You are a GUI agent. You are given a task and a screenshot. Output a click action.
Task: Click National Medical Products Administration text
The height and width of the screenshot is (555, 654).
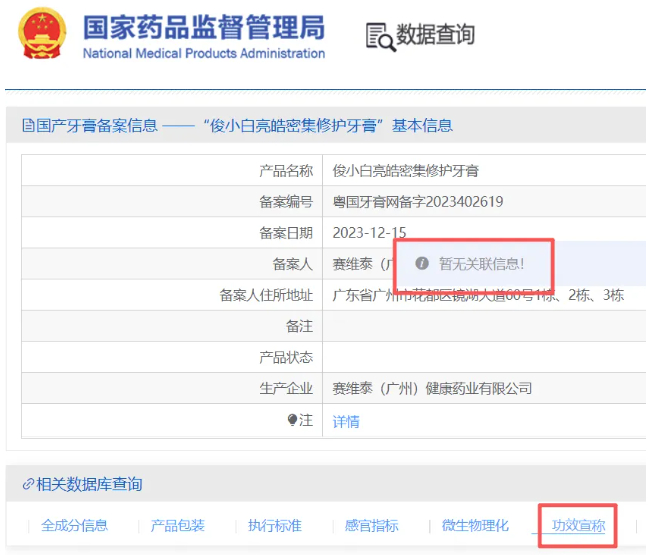(204, 53)
